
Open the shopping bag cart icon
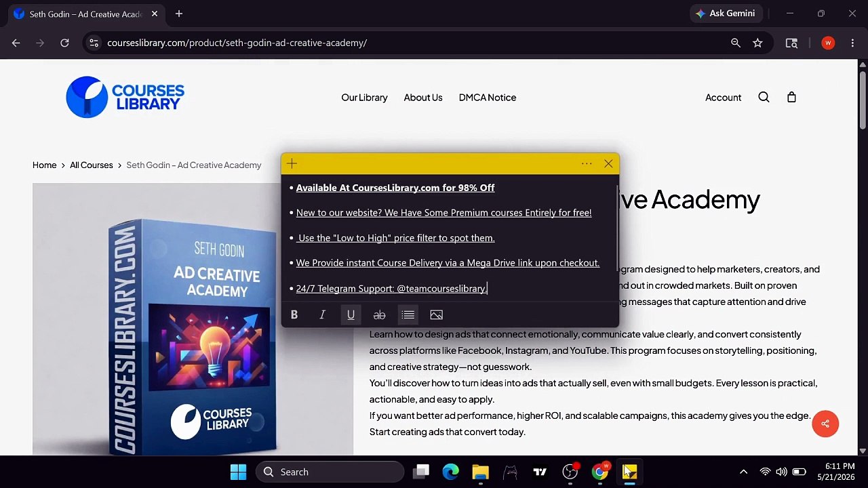pyautogui.click(x=791, y=97)
